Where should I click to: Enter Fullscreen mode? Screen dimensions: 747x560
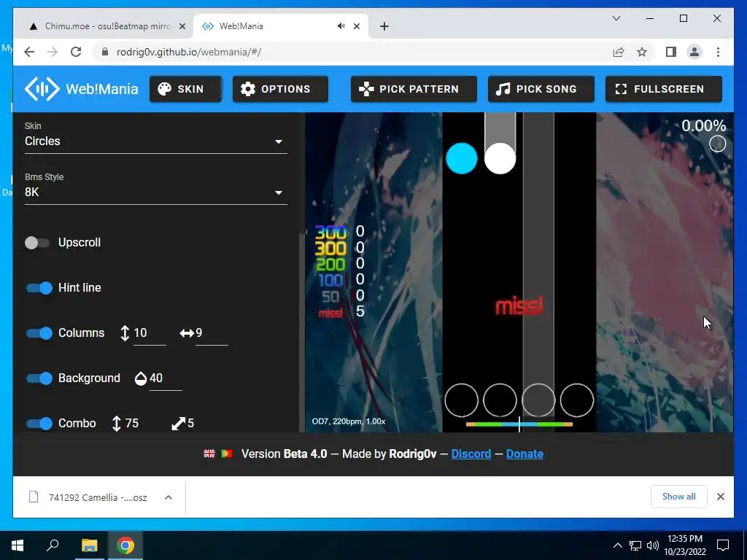664,89
